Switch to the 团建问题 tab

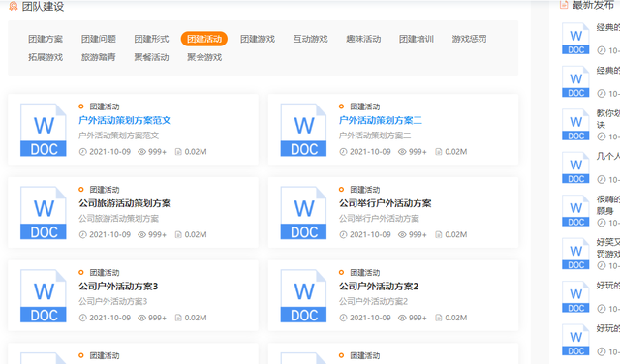99,39
